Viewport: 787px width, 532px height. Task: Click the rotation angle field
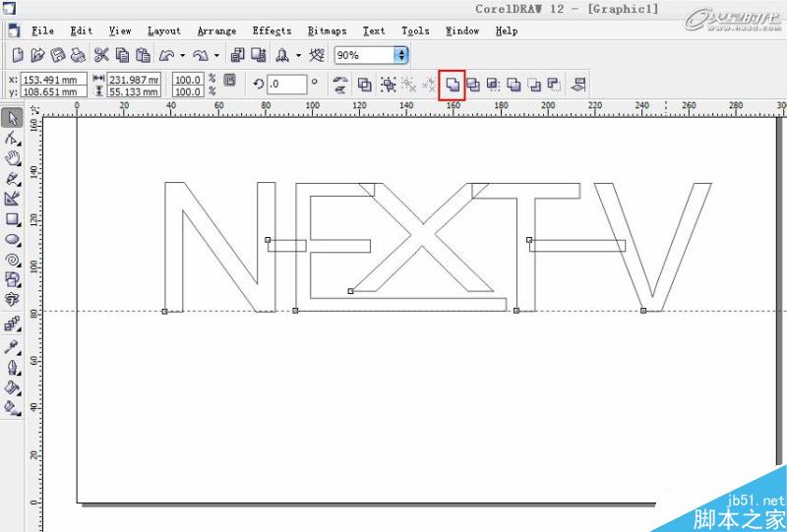click(286, 85)
